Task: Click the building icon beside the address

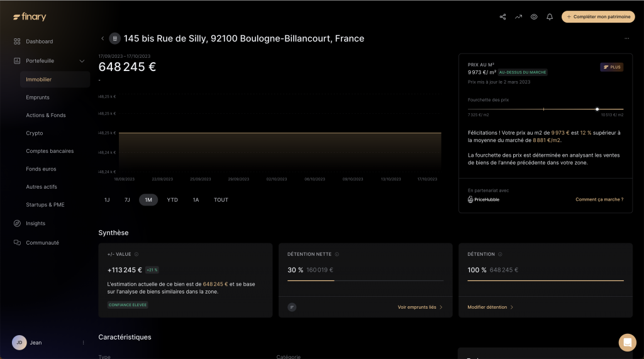Action: (x=114, y=38)
